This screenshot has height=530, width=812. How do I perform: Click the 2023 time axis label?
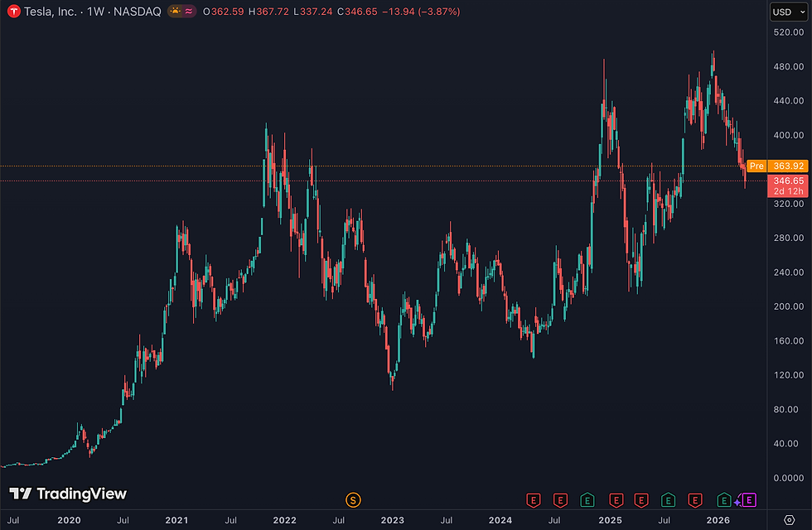[x=392, y=520]
